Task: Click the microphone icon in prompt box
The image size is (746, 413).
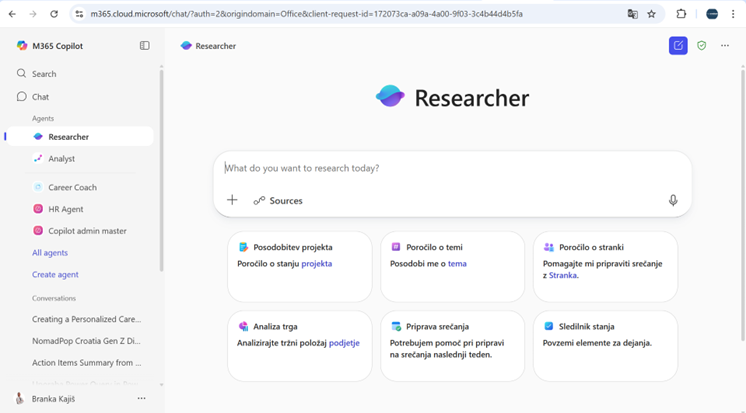Action: (x=673, y=200)
